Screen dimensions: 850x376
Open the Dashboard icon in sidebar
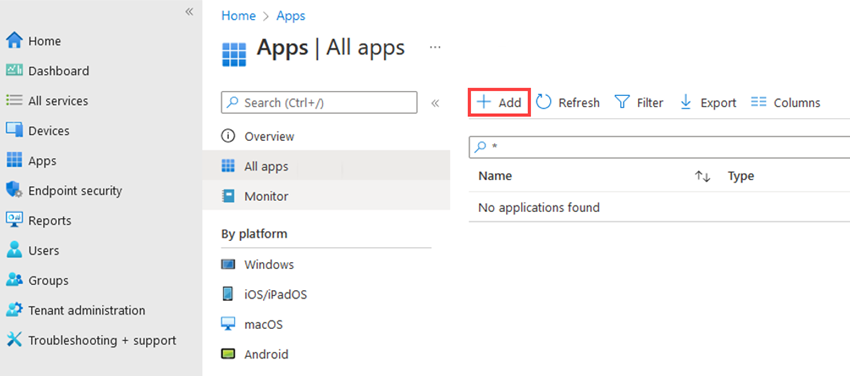tap(14, 70)
